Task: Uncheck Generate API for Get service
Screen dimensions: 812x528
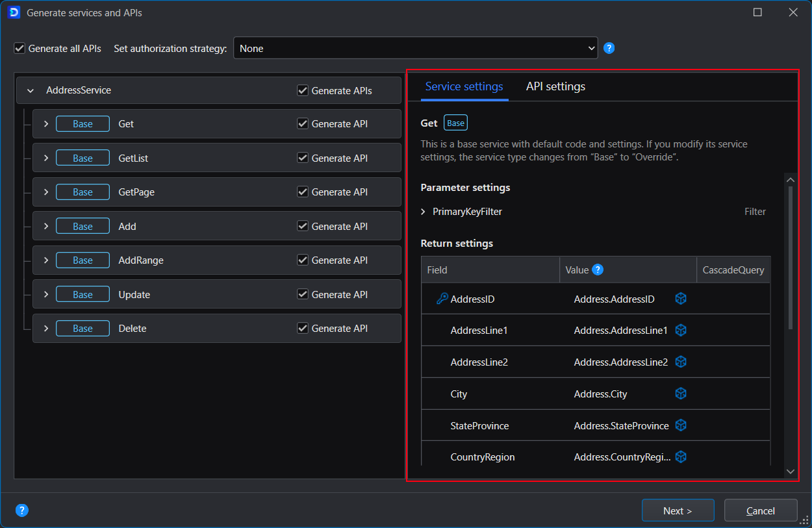Action: [303, 123]
